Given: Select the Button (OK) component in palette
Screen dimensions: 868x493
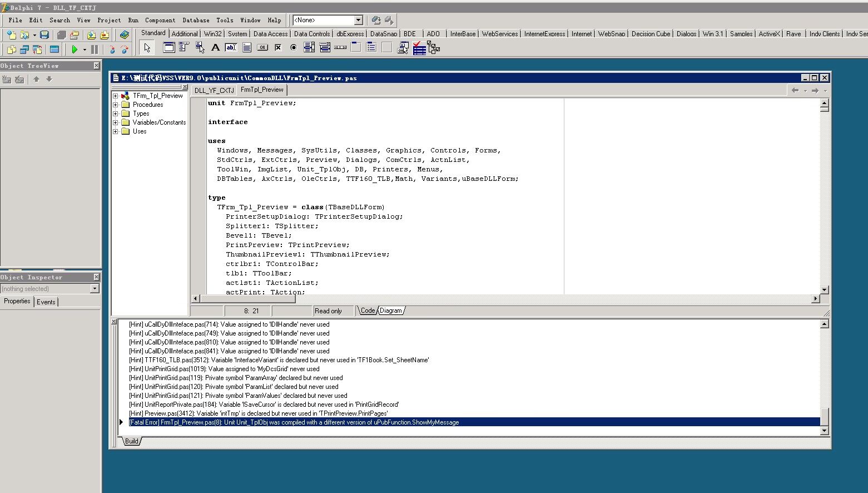Looking at the screenshot, I should (262, 48).
